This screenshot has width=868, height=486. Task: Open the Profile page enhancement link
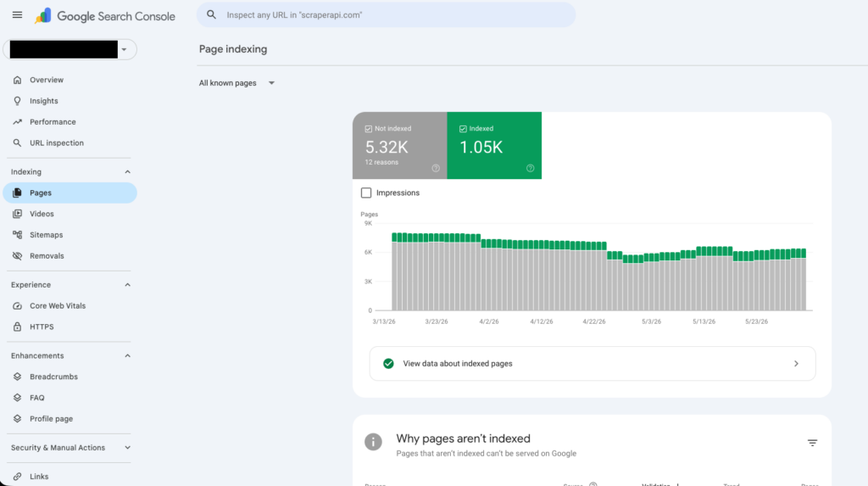[70, 419]
